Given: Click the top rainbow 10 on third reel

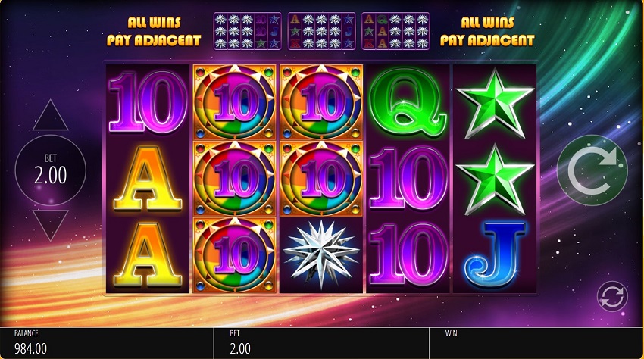Looking at the screenshot, I should [321, 101].
